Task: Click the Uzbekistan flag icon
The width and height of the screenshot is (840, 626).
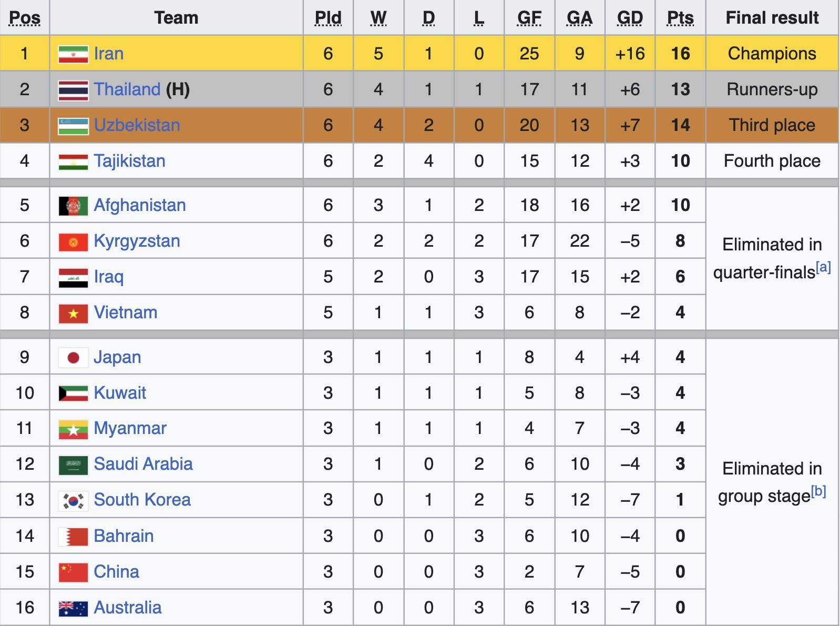Action: coord(73,126)
